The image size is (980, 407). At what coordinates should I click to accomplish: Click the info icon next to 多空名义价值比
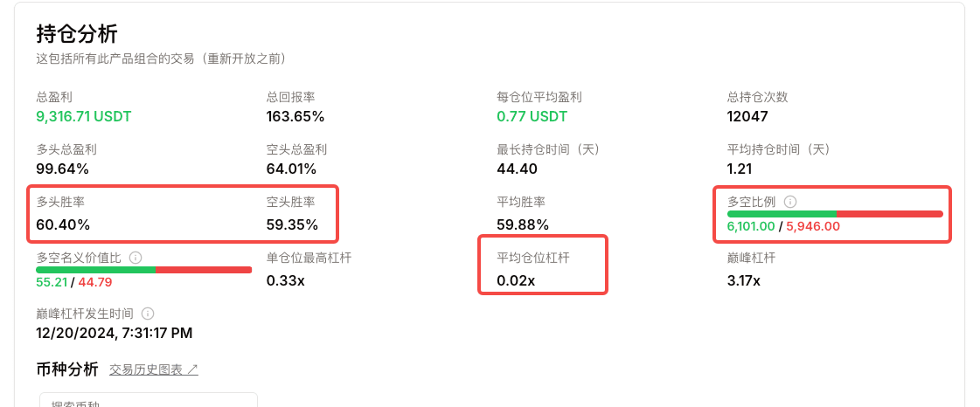[136, 258]
